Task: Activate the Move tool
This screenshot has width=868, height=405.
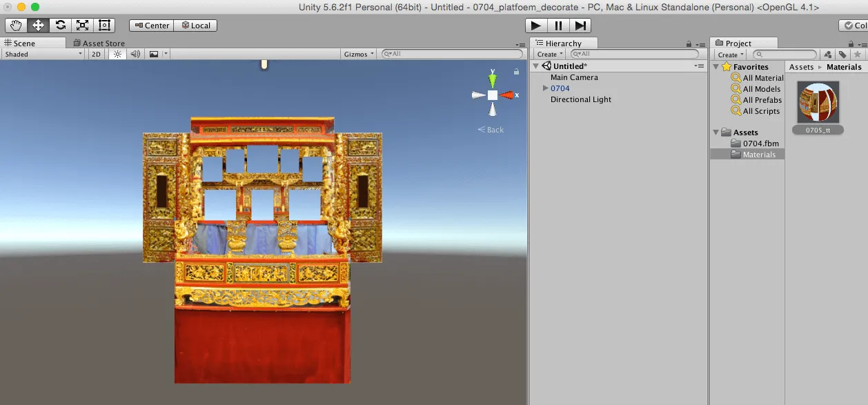Action: pos(38,26)
